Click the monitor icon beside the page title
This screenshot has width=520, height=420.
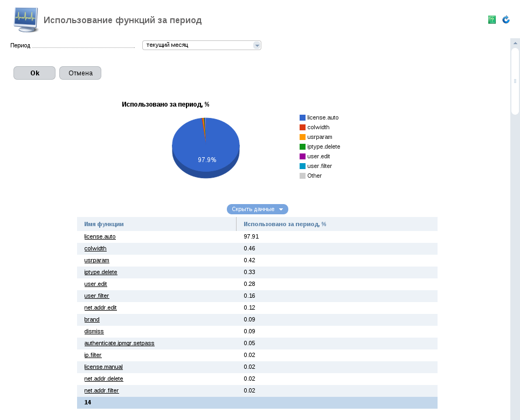click(26, 20)
